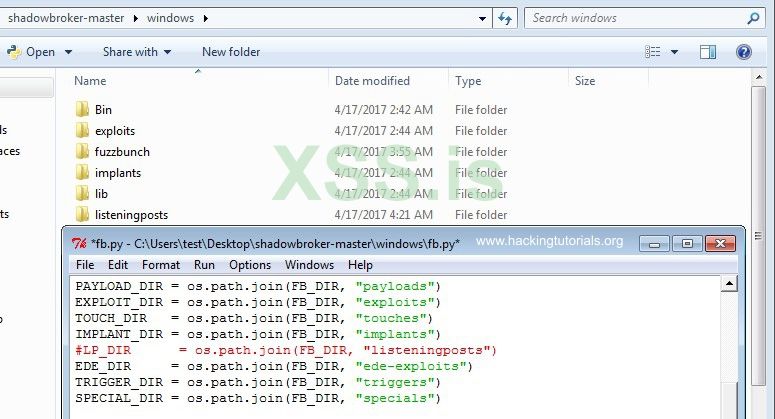This screenshot has width=775, height=419.
Task: Click the commented #LP_DIR code line
Action: pyautogui.click(x=286, y=350)
